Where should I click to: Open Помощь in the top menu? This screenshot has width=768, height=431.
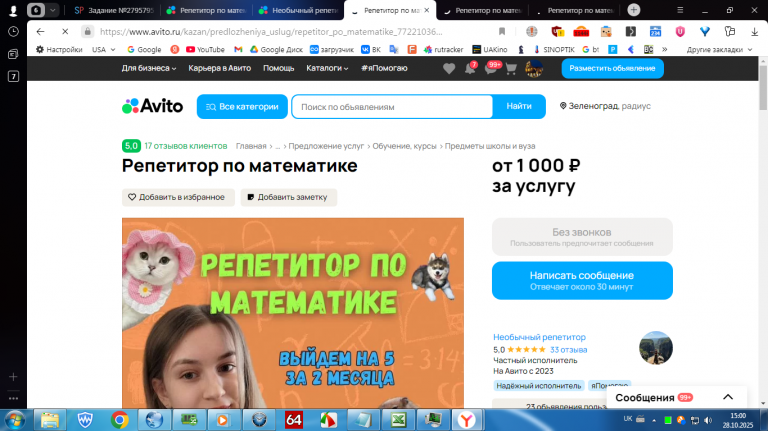click(278, 68)
